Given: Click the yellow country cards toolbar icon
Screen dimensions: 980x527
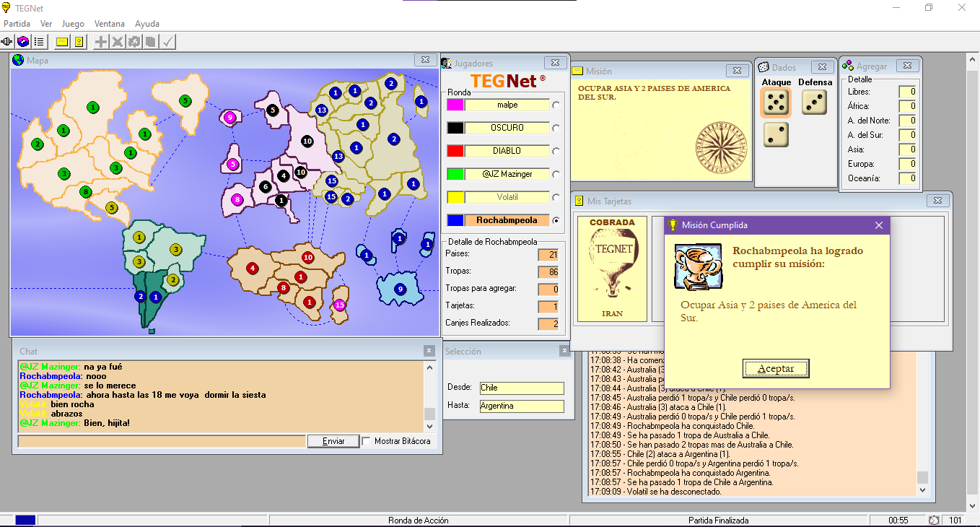Looking at the screenshot, I should point(79,42).
